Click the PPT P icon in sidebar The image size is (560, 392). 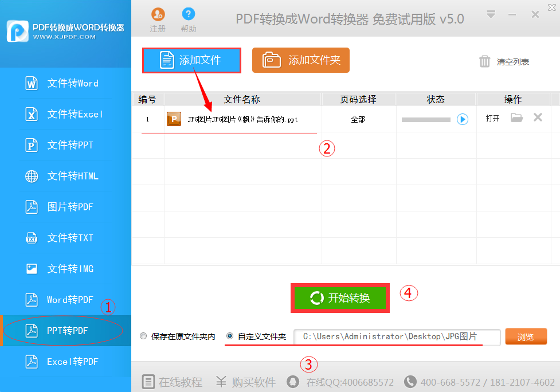[x=32, y=146]
